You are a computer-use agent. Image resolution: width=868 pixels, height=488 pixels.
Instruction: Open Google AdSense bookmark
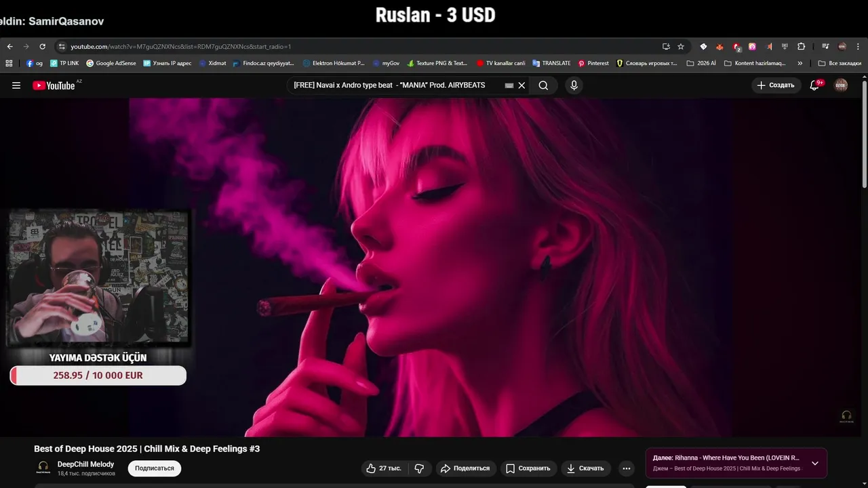pos(111,63)
